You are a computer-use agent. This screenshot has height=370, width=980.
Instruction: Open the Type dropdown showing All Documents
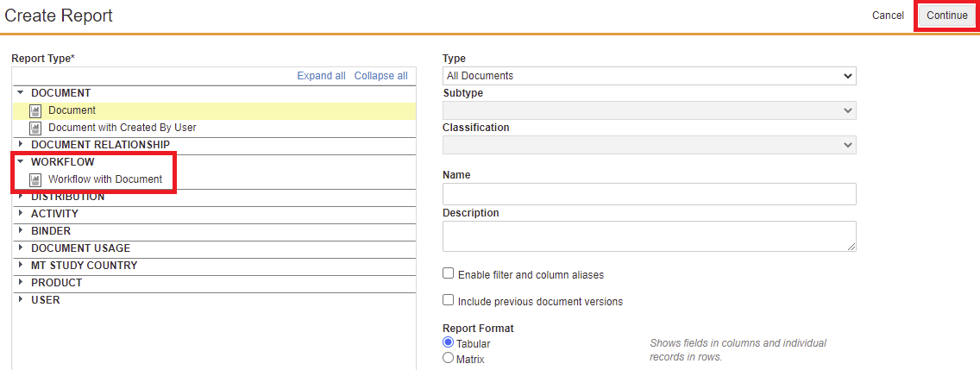coord(649,76)
